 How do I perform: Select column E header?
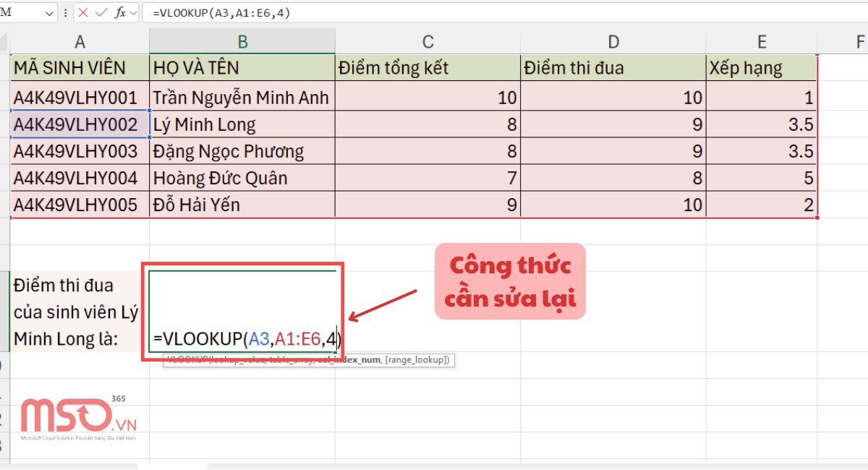pos(762,42)
